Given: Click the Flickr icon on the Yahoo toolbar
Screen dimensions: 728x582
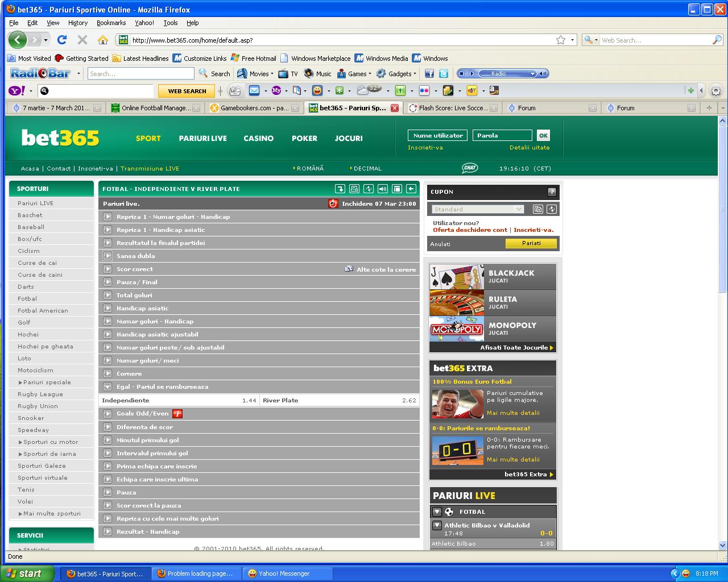Looking at the screenshot, I should (424, 90).
